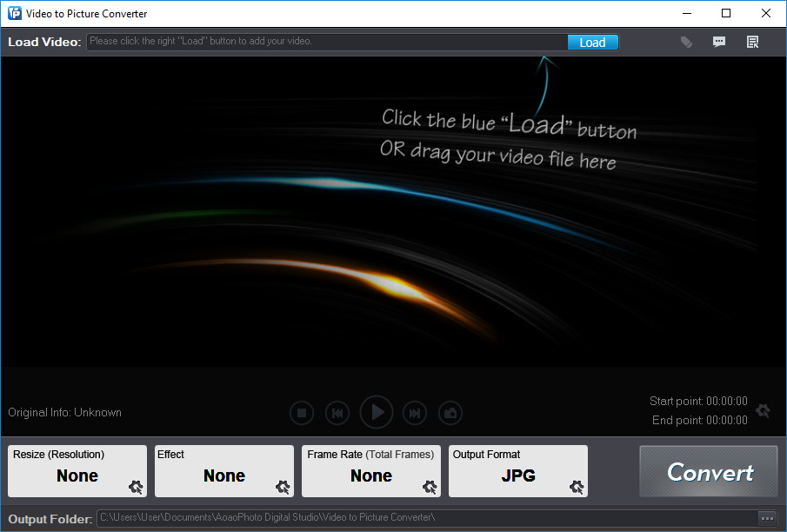The image size is (787, 532).
Task: Click the blue Load button
Action: 592,42
